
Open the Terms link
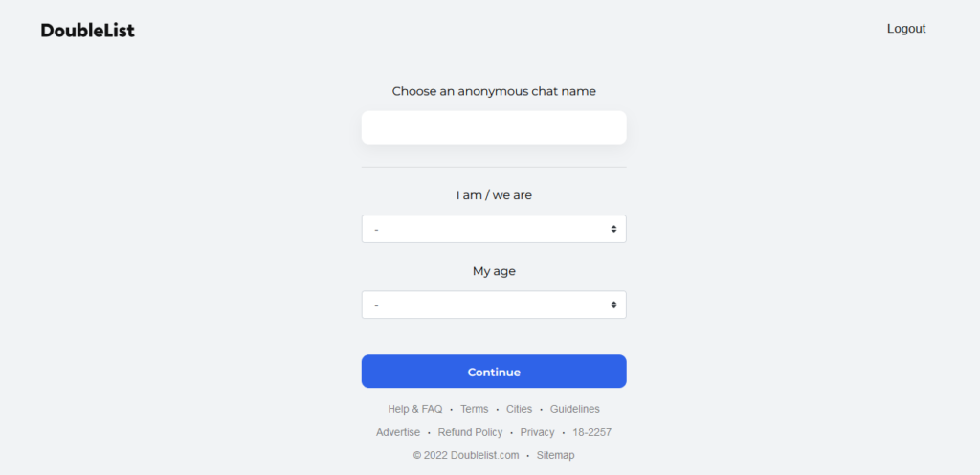(475, 409)
